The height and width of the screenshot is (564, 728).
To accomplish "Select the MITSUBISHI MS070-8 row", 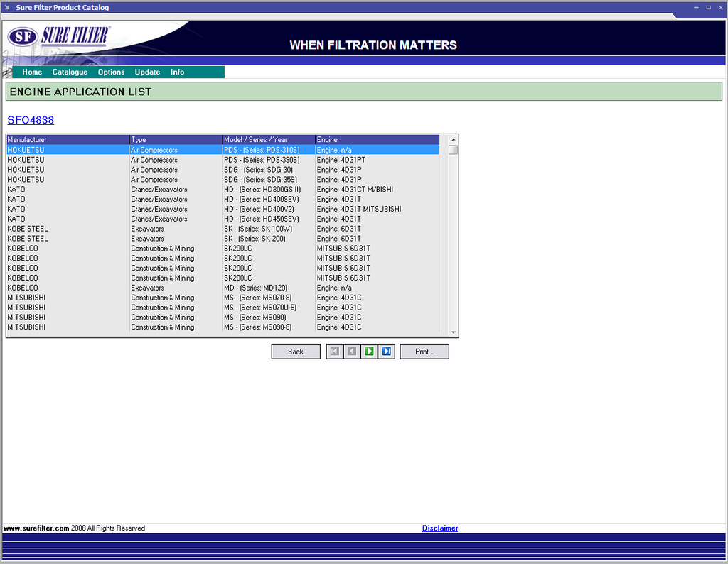I will pos(223,298).
